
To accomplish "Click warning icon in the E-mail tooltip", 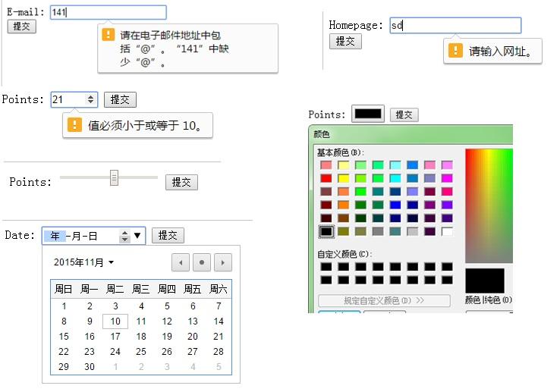I will click(109, 35).
